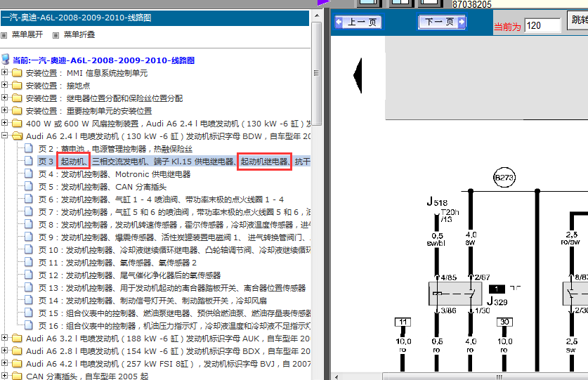The image size is (588, 380).
Task: Expand Audi A6 3.2 l AUK folder
Action: 4,338
